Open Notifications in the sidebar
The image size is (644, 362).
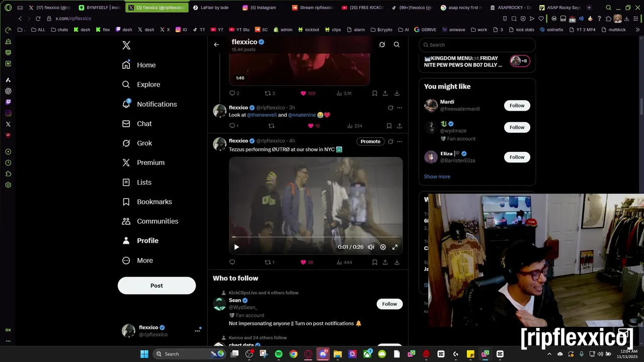[x=149, y=104]
